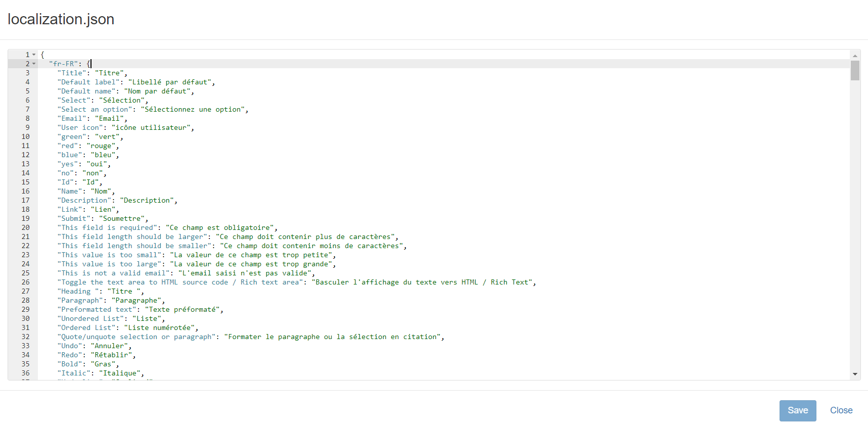The width and height of the screenshot is (868, 427).
Task: Click the "vert" value
Action: [x=107, y=136]
